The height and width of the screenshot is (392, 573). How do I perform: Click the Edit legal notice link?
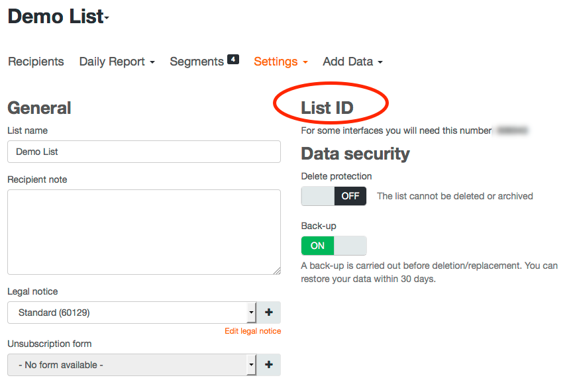[x=252, y=331]
